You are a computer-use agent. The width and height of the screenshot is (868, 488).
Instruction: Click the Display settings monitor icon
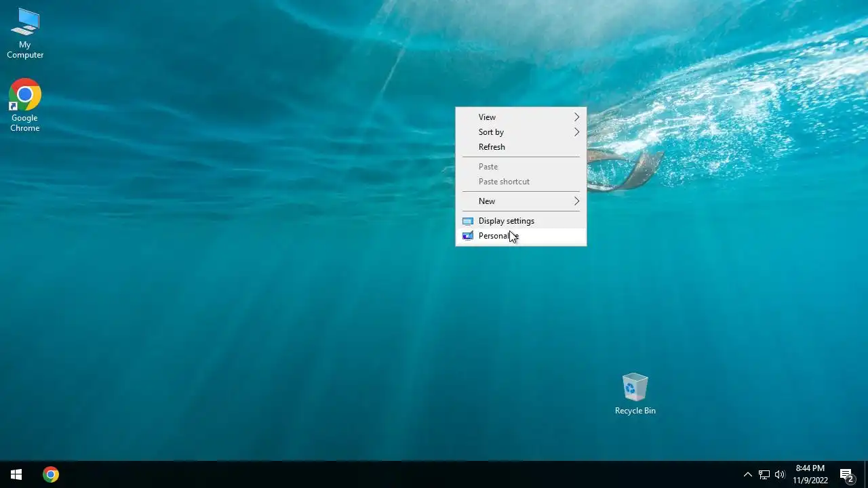coord(468,221)
